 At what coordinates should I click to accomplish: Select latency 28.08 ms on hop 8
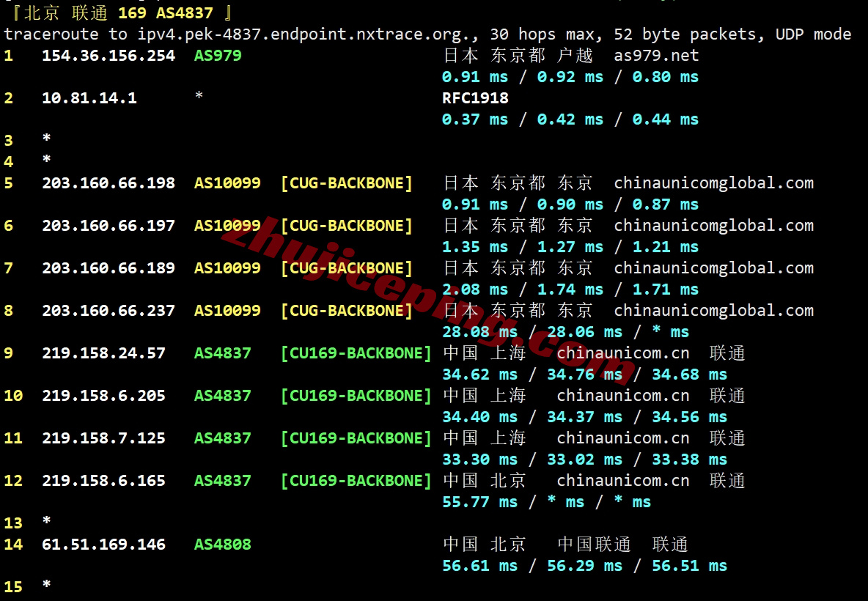pos(480,332)
